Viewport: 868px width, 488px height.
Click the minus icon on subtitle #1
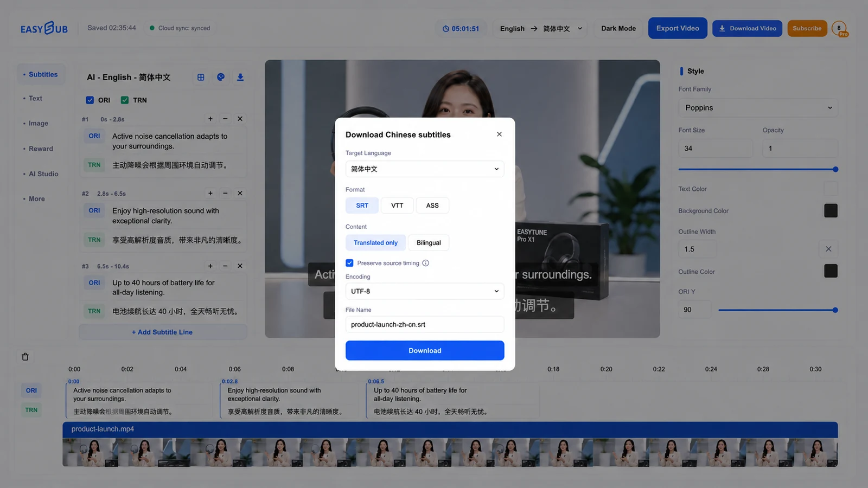coord(225,119)
